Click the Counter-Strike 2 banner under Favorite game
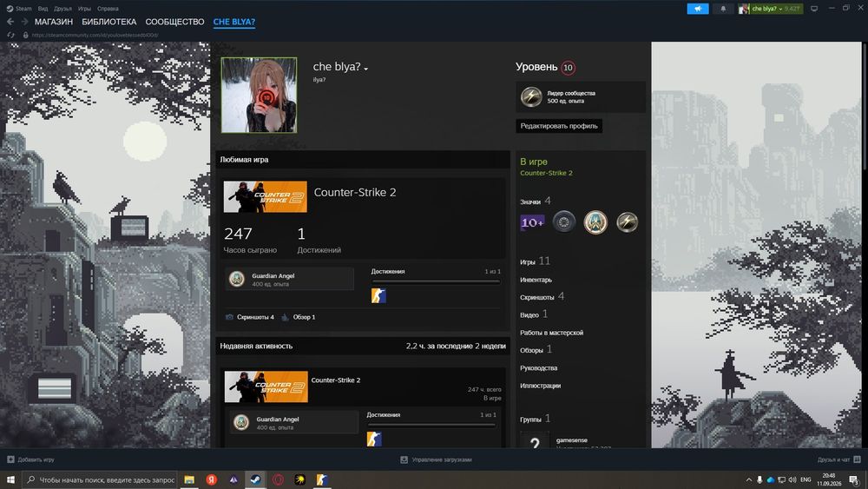Screen dimensions: 868x489 (x=265, y=196)
